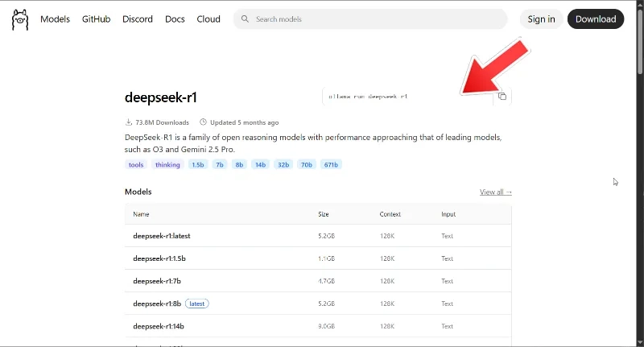Open the Cloud nav item
Image resolution: width=644 pixels, height=347 pixels.
[208, 19]
